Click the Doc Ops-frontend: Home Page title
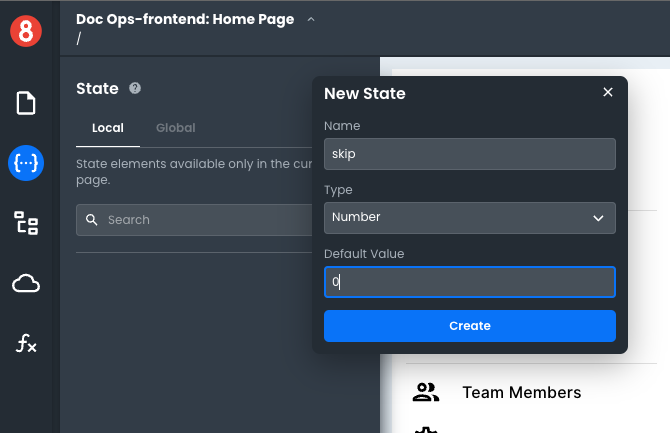 tap(186, 19)
